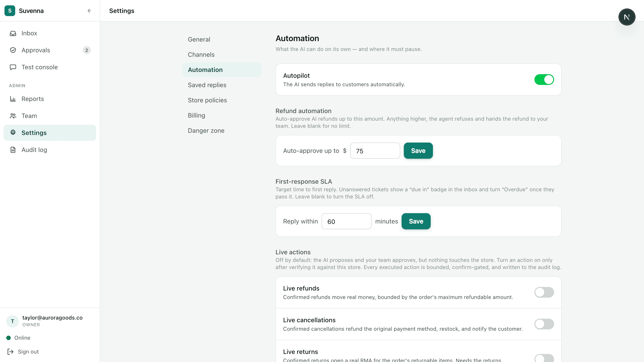The width and height of the screenshot is (644, 362).
Task: Click the Live cancellations label
Action: (x=309, y=320)
